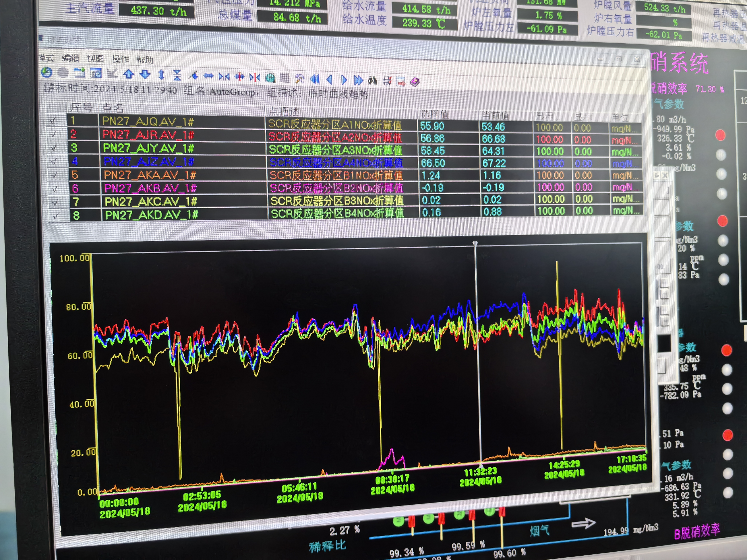Click the purple help book icon
The image size is (747, 560).
pos(415,82)
